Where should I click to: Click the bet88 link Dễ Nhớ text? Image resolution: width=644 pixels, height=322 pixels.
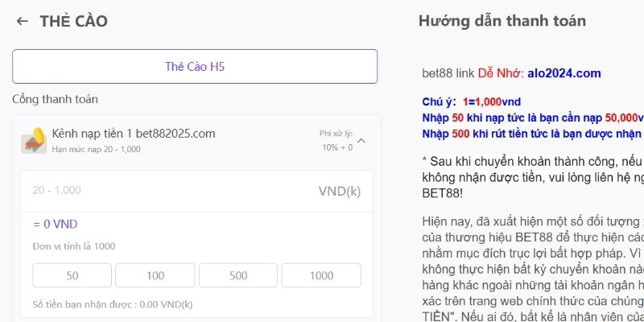[x=473, y=73]
